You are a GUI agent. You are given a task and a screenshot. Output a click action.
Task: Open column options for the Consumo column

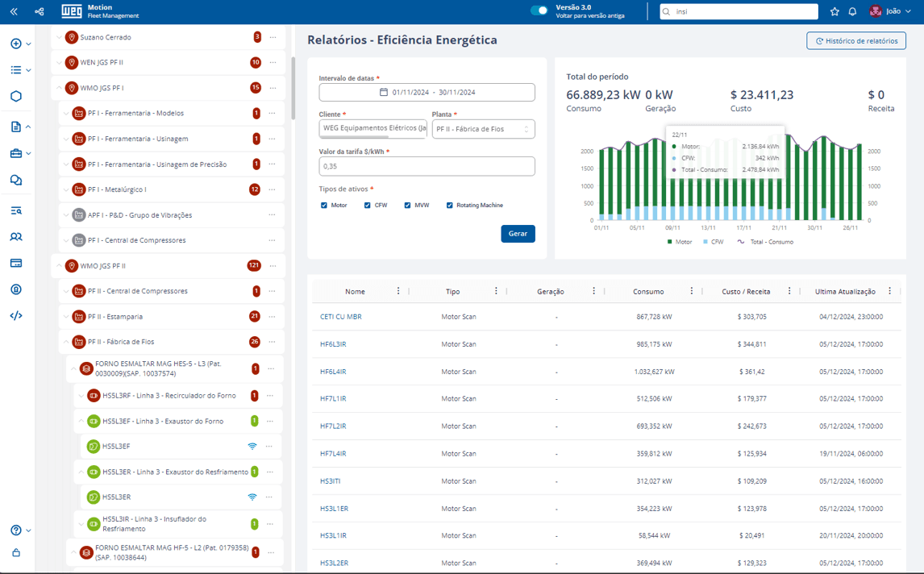coord(692,291)
